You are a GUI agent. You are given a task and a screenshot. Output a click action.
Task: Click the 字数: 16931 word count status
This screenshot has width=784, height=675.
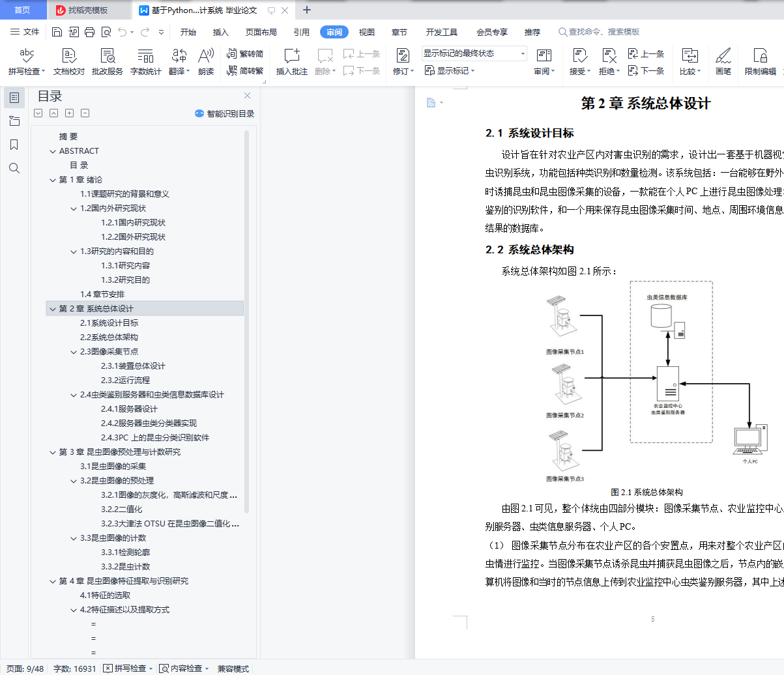(x=74, y=668)
